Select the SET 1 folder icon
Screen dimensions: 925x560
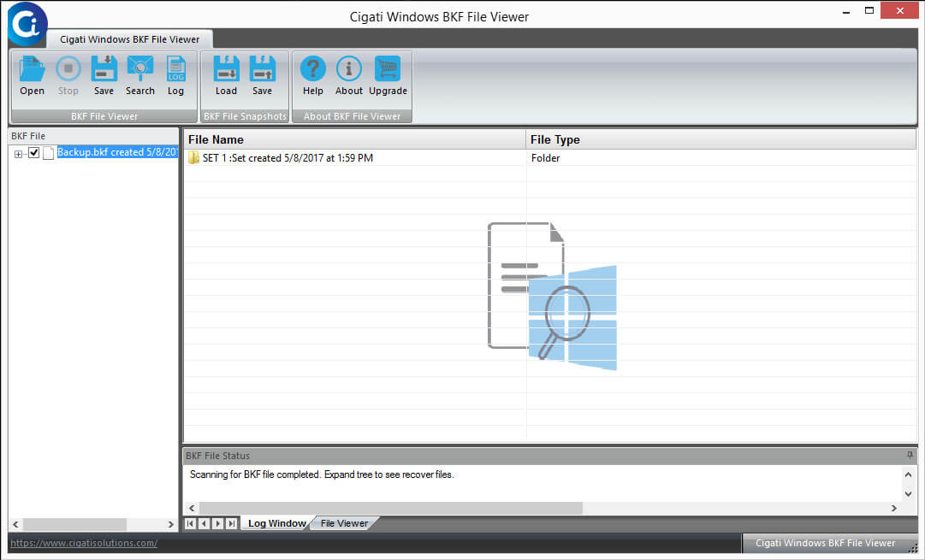coord(193,158)
